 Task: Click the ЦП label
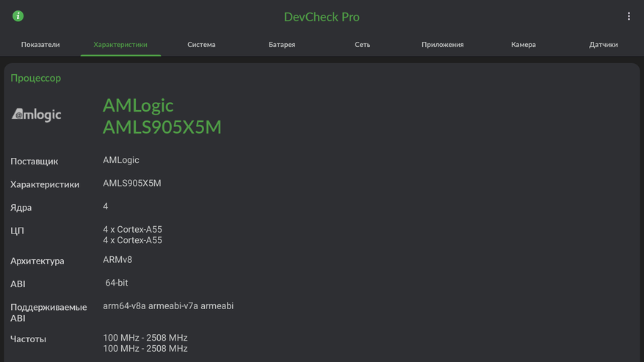tap(17, 231)
